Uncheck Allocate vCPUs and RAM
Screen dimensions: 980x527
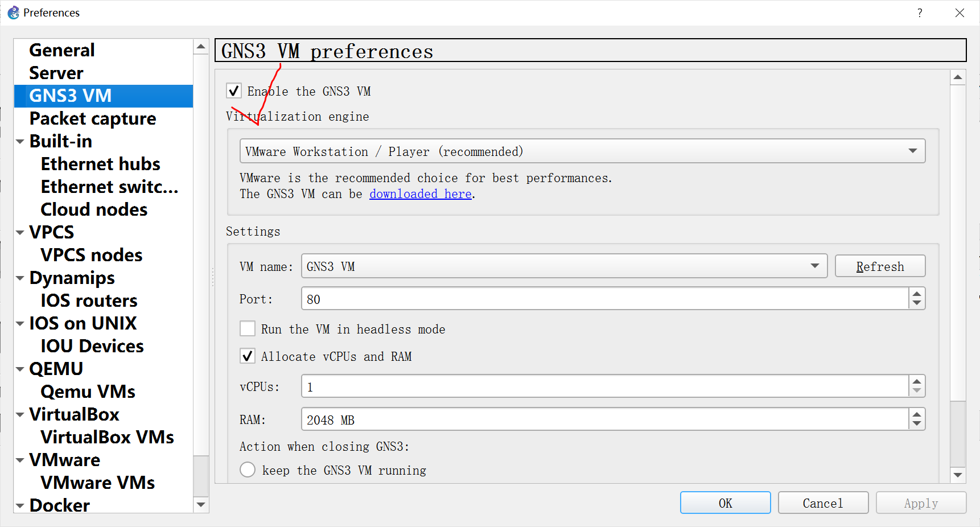(x=248, y=356)
